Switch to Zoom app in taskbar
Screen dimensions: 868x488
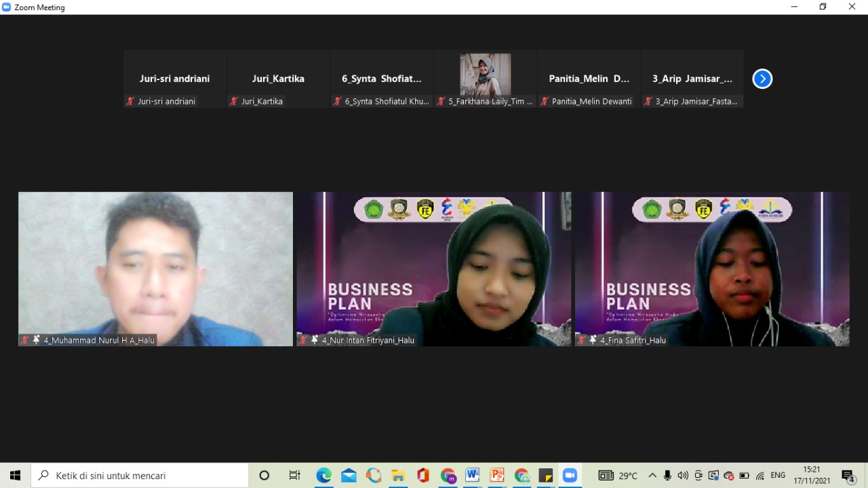[x=570, y=476]
